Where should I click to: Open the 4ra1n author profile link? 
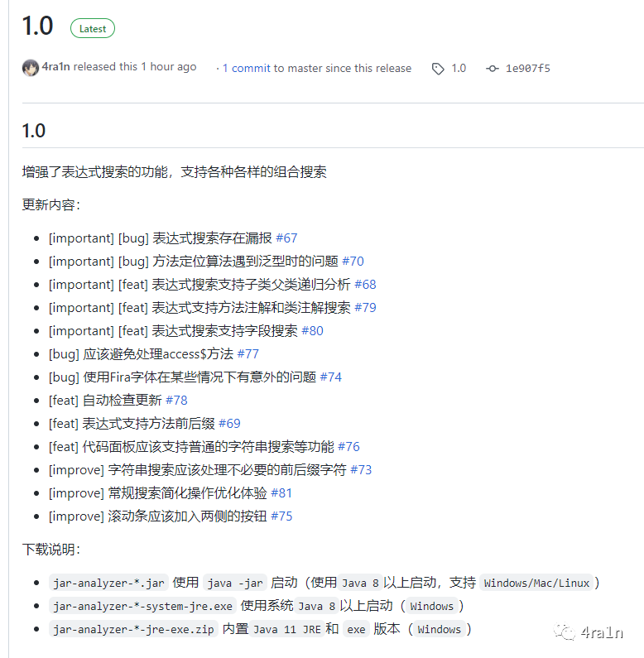[55, 67]
